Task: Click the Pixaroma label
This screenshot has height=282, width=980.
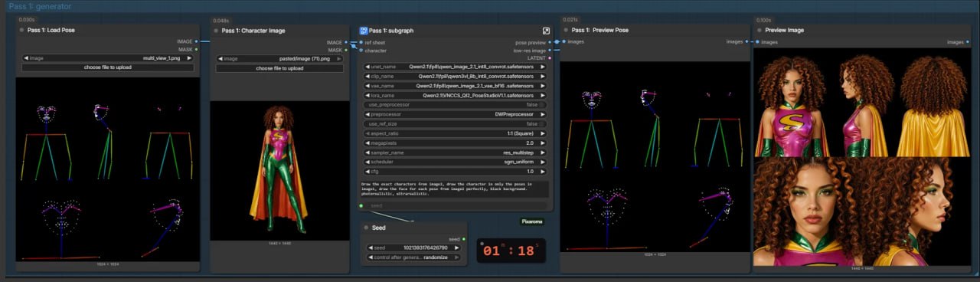Action: coord(532,221)
